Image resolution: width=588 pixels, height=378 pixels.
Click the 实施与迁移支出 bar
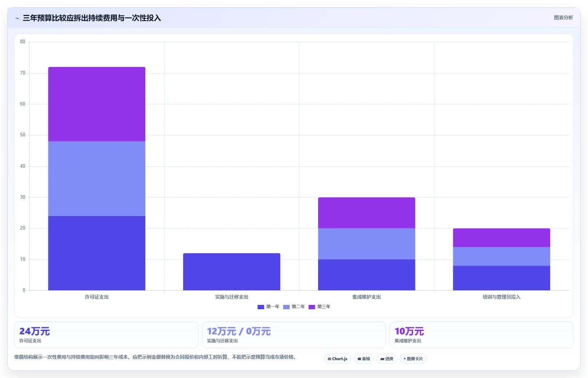click(232, 272)
